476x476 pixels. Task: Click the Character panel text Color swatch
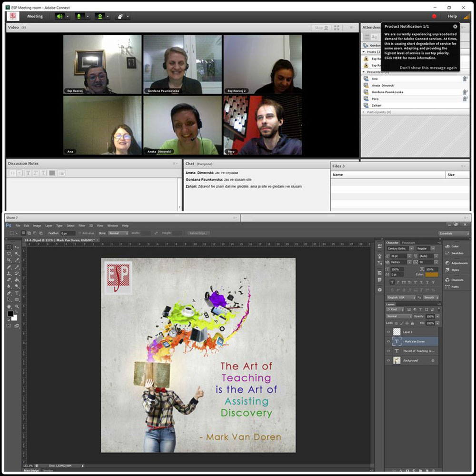[x=432, y=275]
